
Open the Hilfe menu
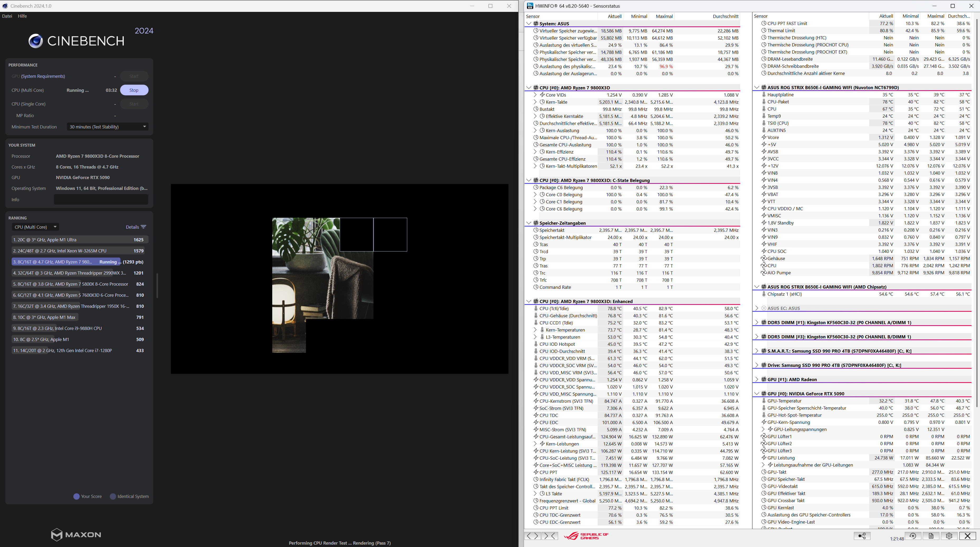click(x=22, y=16)
